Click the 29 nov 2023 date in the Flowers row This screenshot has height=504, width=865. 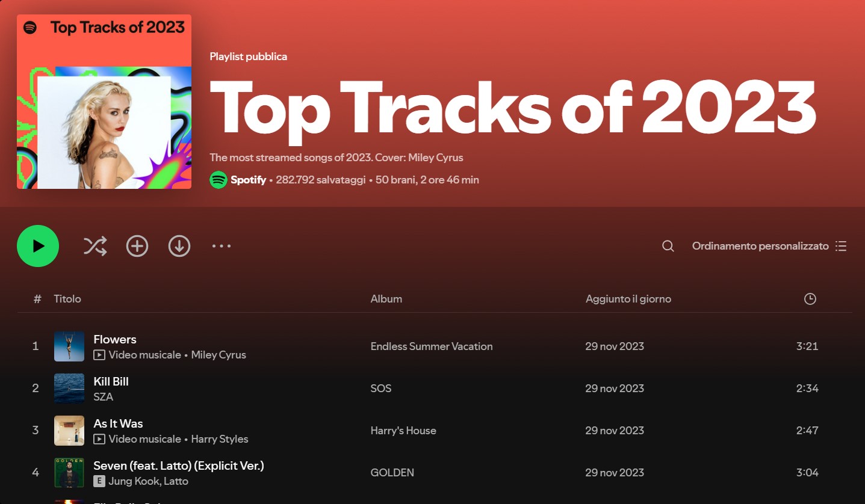click(x=615, y=346)
